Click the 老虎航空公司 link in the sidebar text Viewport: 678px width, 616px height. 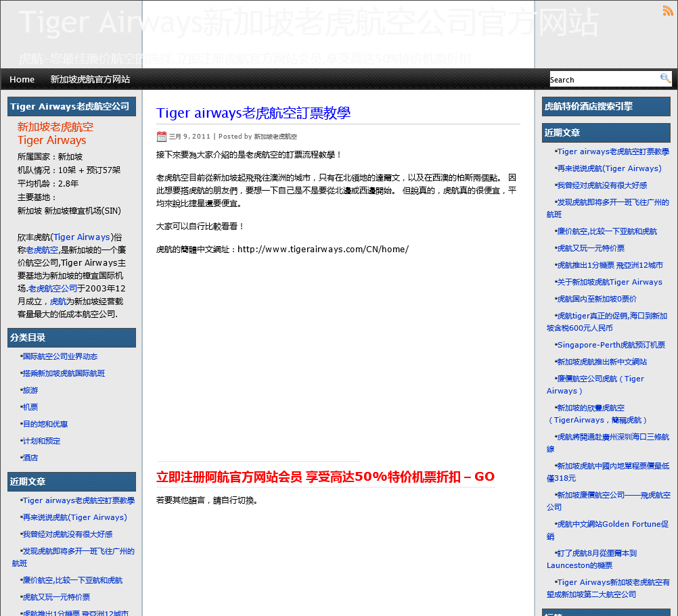click(53, 289)
